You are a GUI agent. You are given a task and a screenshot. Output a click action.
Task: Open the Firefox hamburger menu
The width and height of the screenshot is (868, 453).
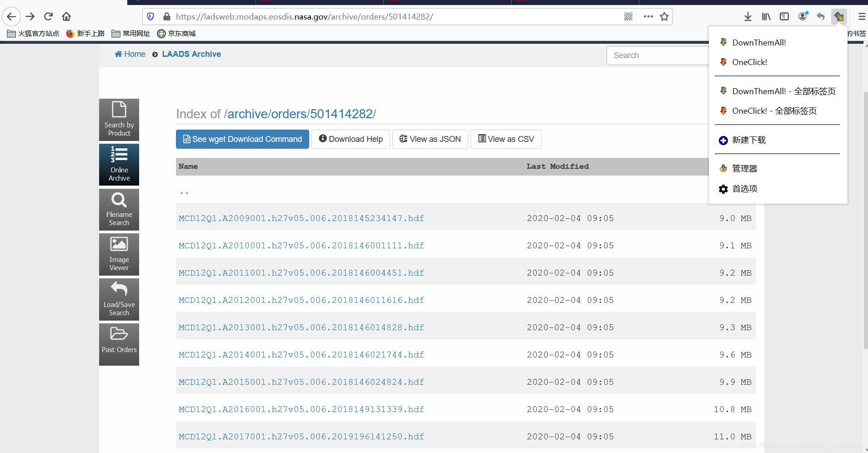861,17
